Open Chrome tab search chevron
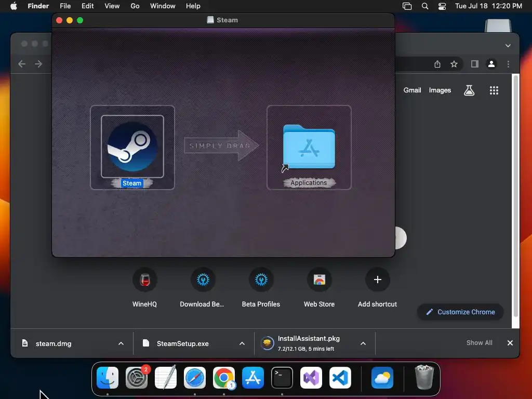 pyautogui.click(x=508, y=46)
